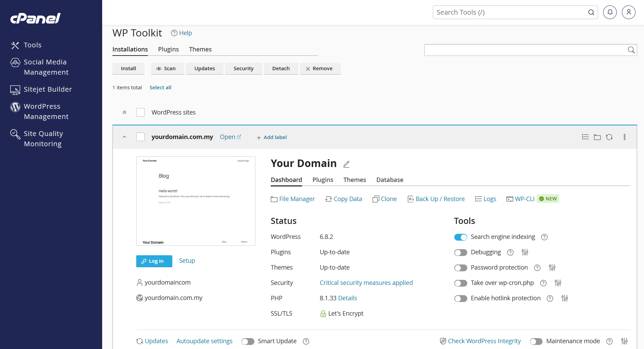The width and height of the screenshot is (644, 349).
Task: Open the WP-CLI link
Action: pyautogui.click(x=520, y=199)
